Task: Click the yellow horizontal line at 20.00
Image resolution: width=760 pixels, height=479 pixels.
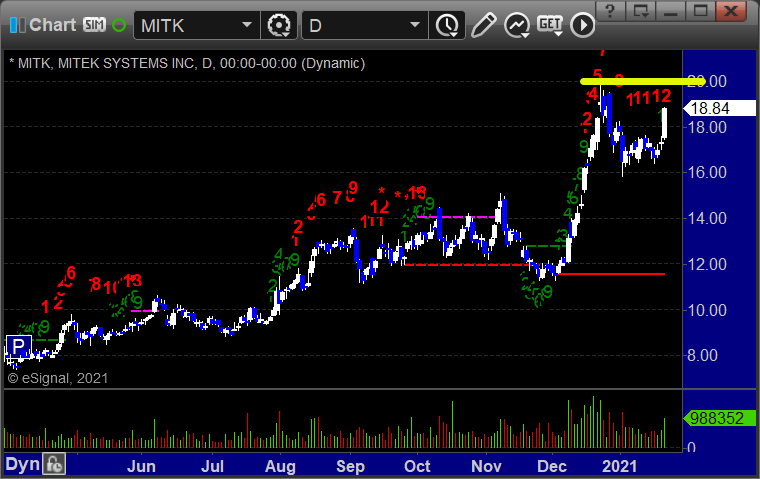Action: tap(642, 81)
